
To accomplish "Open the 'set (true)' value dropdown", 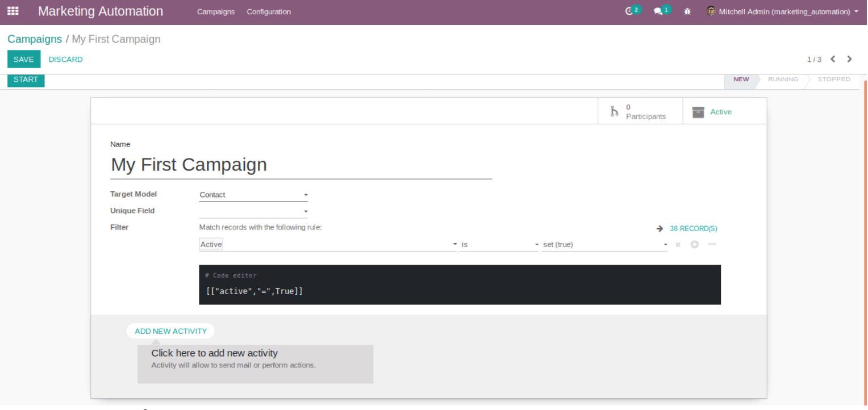I will click(605, 244).
